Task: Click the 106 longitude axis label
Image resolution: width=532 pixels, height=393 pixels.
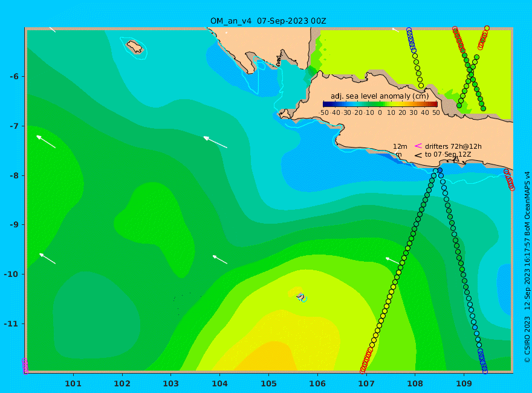Action: [x=317, y=384]
